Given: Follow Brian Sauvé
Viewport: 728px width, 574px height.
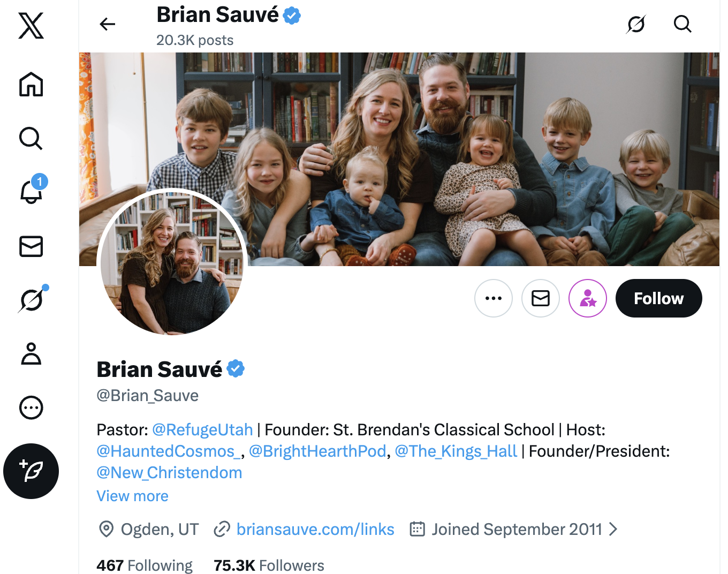Looking at the screenshot, I should click(658, 298).
